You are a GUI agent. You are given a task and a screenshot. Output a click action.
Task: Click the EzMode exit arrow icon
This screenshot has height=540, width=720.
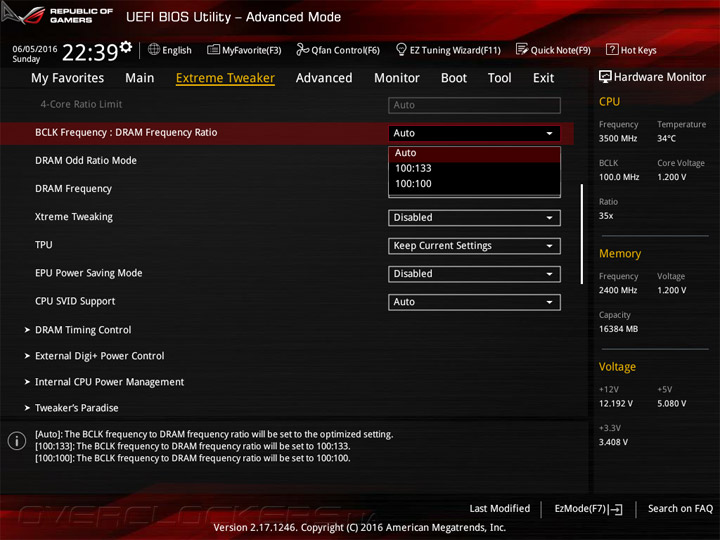[615, 509]
